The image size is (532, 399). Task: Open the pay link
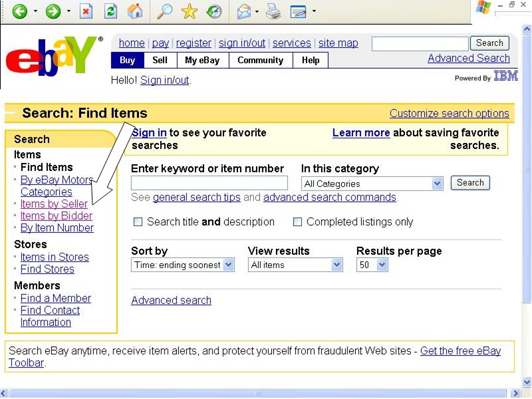(x=160, y=43)
